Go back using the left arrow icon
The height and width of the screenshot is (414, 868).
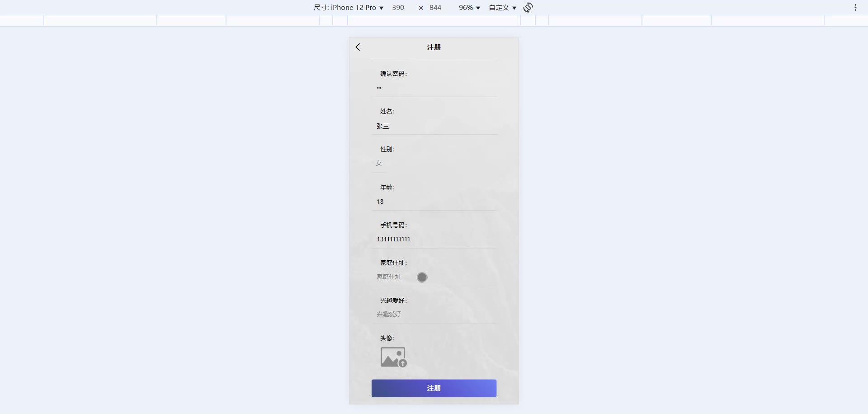click(x=358, y=47)
